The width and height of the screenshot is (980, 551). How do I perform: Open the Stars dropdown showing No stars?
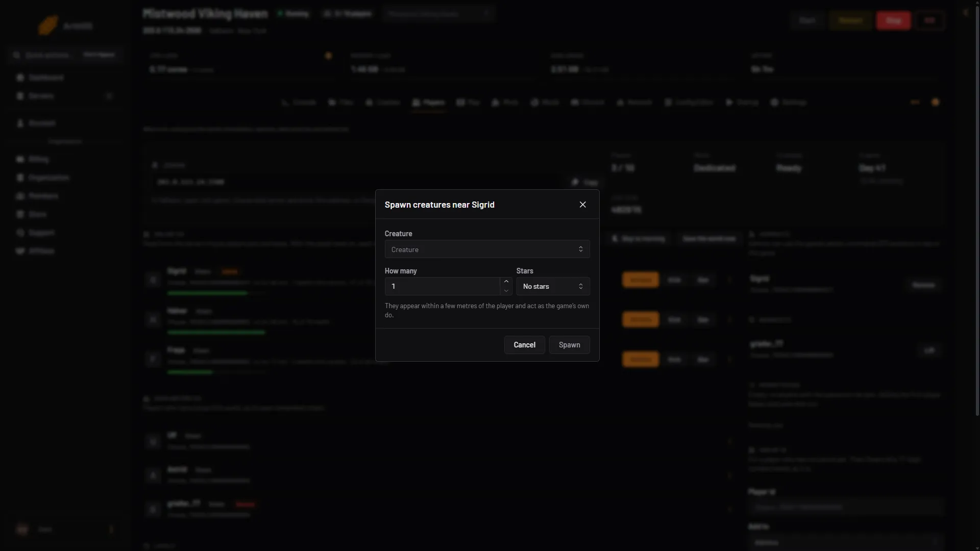[553, 286]
